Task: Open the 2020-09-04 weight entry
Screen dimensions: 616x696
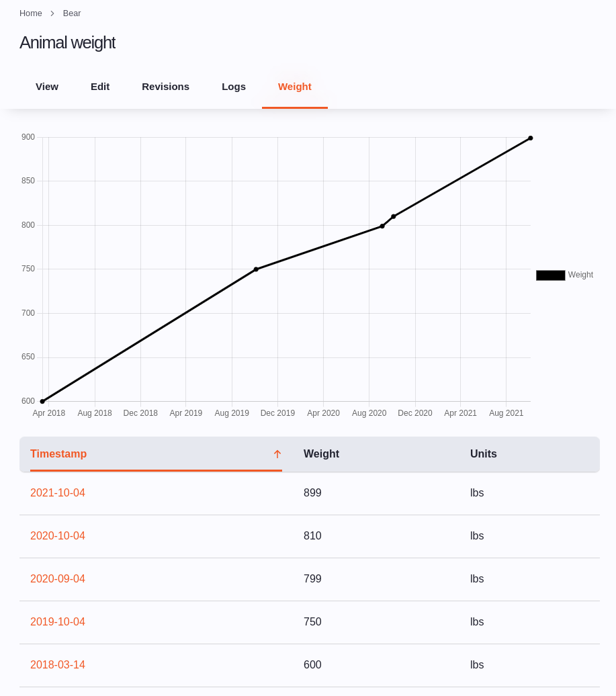Action: [x=57, y=578]
